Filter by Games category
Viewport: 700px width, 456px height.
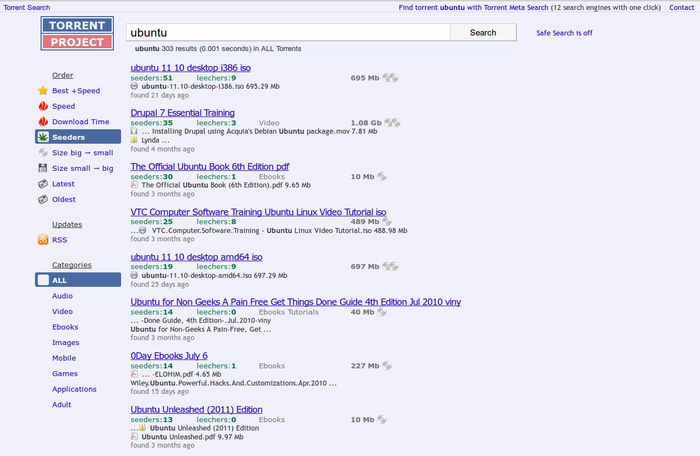(x=65, y=373)
